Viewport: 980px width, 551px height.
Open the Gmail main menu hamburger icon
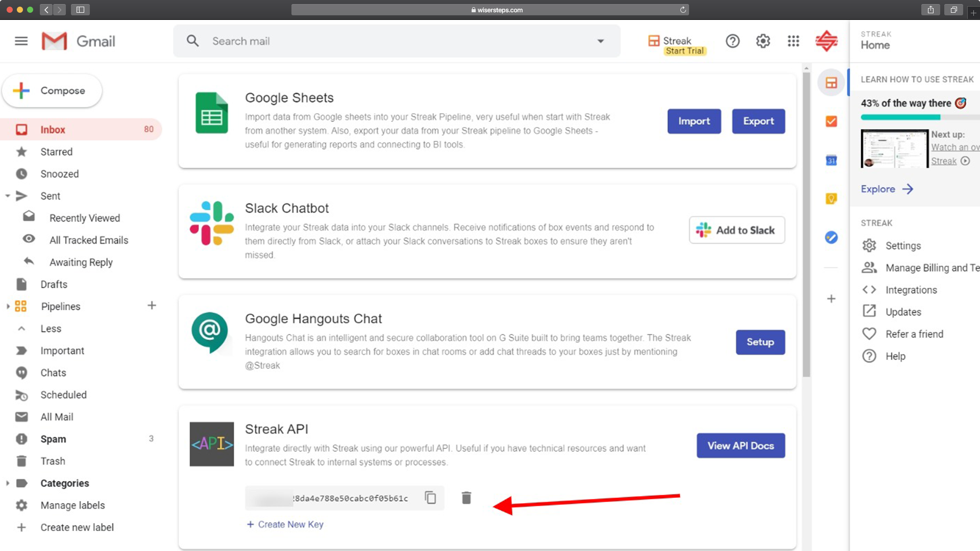coord(21,41)
